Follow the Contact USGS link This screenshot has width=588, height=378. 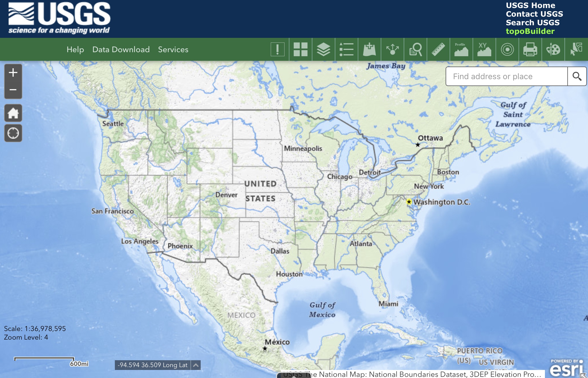[534, 14]
